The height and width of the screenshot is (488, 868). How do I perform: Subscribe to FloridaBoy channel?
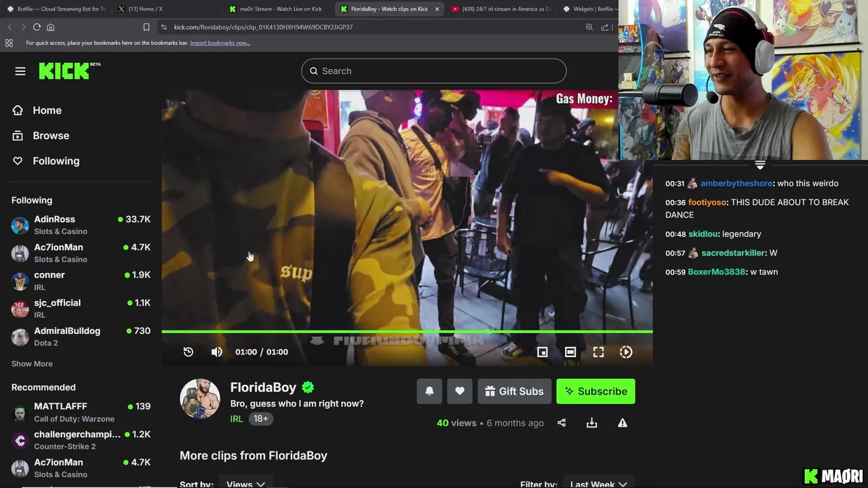596,391
